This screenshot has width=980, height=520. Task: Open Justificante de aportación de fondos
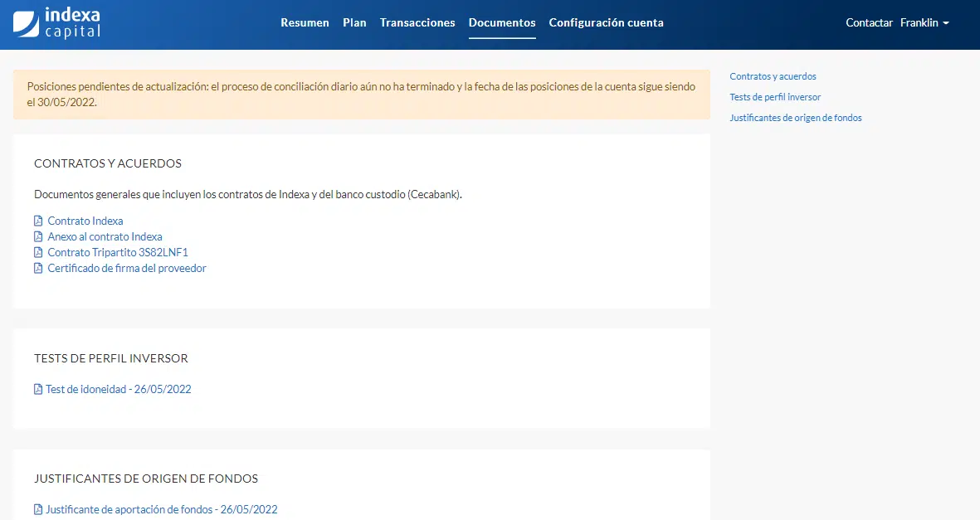point(161,509)
